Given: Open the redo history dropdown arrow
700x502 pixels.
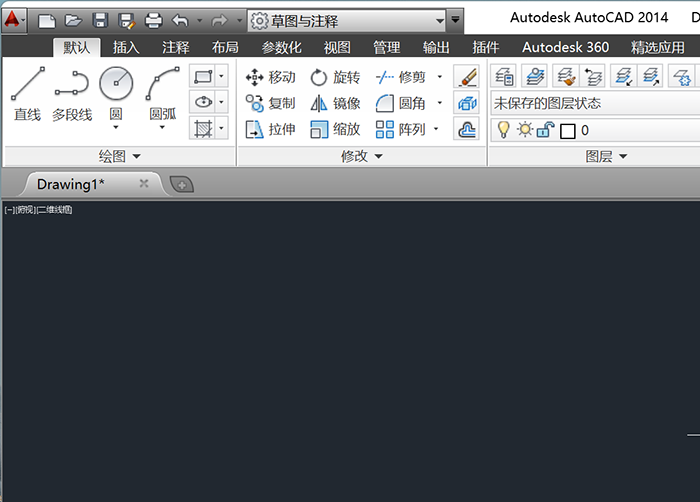Looking at the screenshot, I should [x=239, y=21].
